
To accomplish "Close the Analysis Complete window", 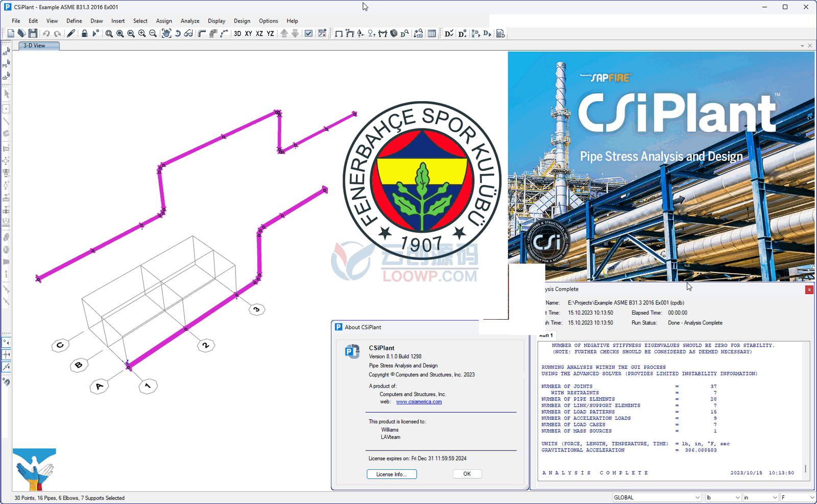I will coord(809,290).
